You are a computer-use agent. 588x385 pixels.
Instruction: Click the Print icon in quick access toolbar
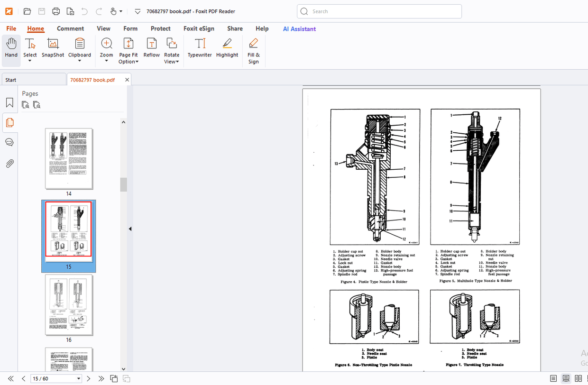click(56, 11)
